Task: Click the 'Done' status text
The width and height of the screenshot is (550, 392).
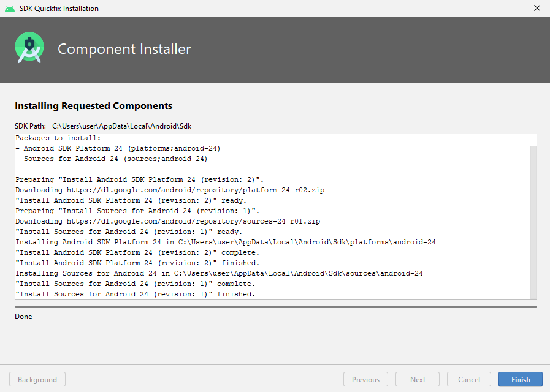Action: click(x=23, y=316)
